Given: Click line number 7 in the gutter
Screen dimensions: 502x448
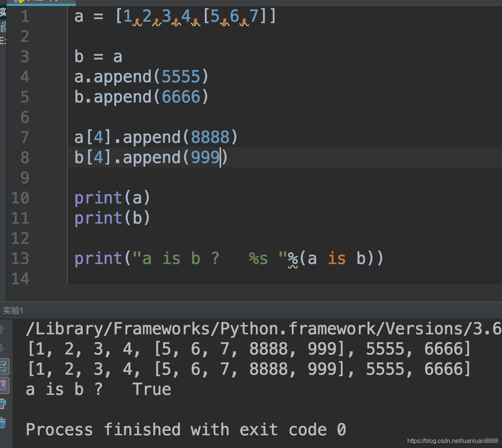Looking at the screenshot, I should [x=25, y=137].
